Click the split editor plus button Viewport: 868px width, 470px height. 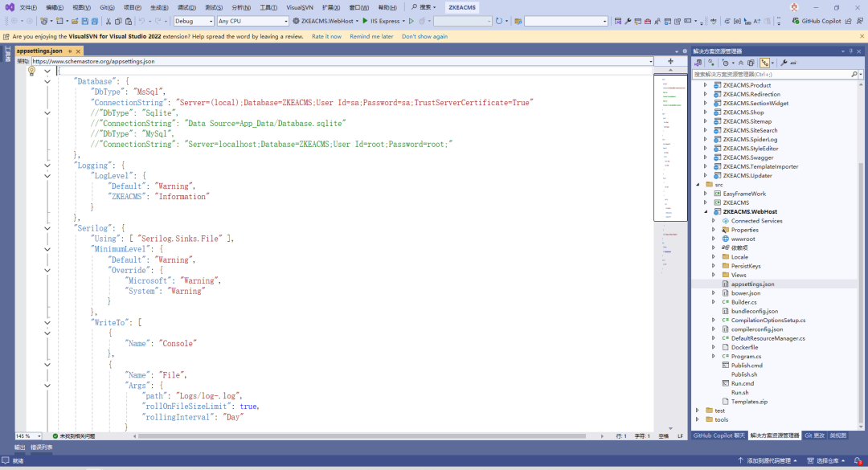pos(670,61)
